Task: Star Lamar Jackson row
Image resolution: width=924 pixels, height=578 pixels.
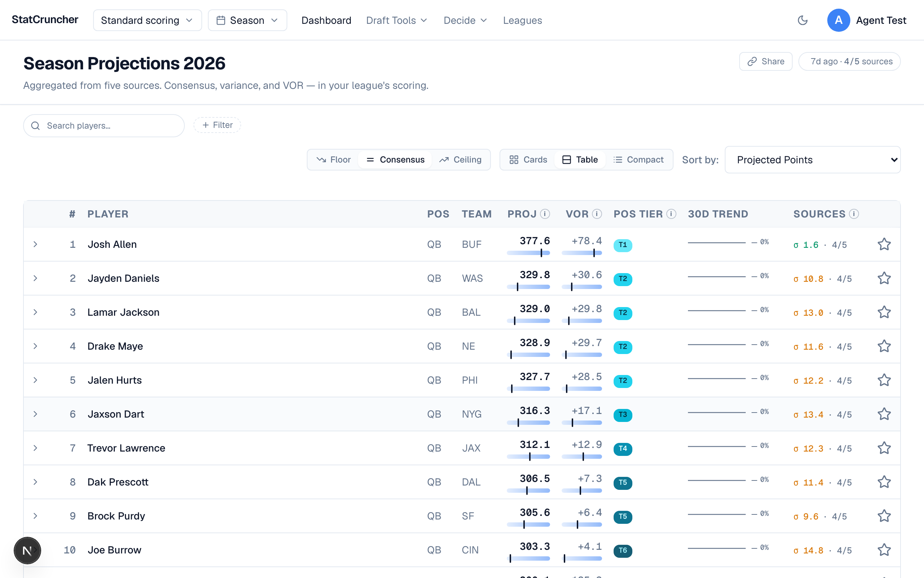Action: (x=884, y=312)
